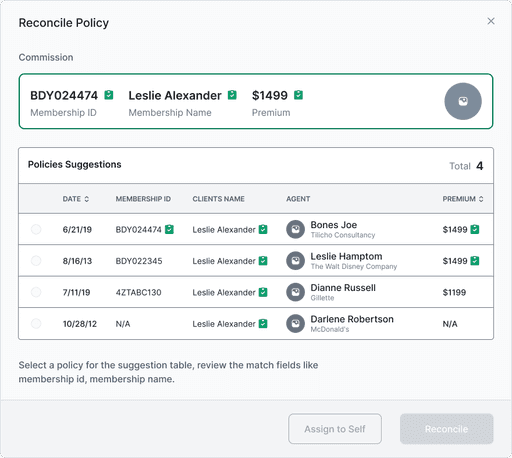512x458 pixels.
Task: Click the clipboard icon next to $1499 Premium header
Action: click(x=298, y=95)
